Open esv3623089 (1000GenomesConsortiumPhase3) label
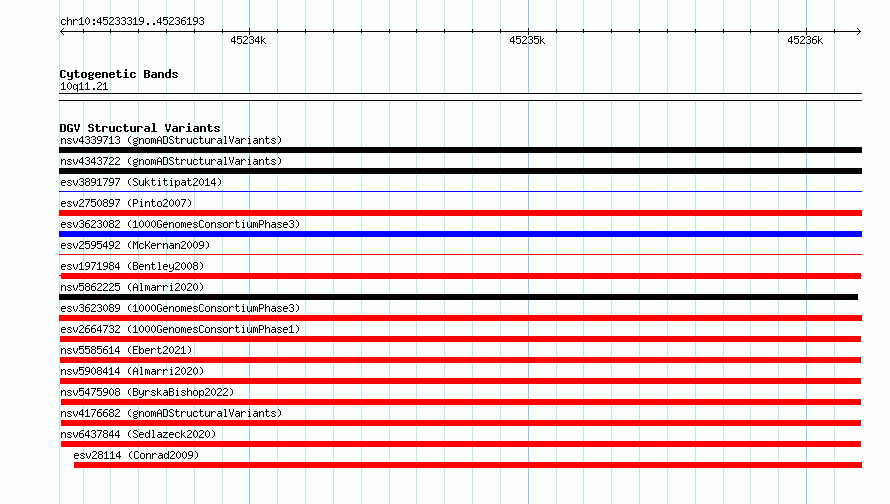The image size is (890, 504). (x=180, y=308)
